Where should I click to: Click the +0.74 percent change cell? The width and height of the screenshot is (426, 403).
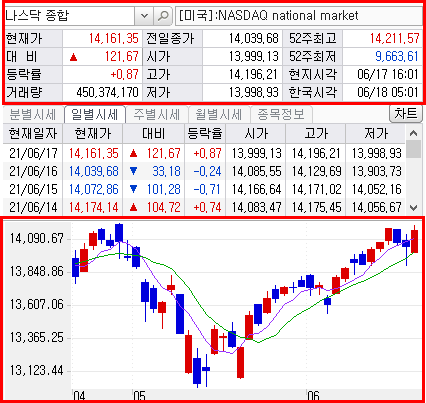[207, 207]
